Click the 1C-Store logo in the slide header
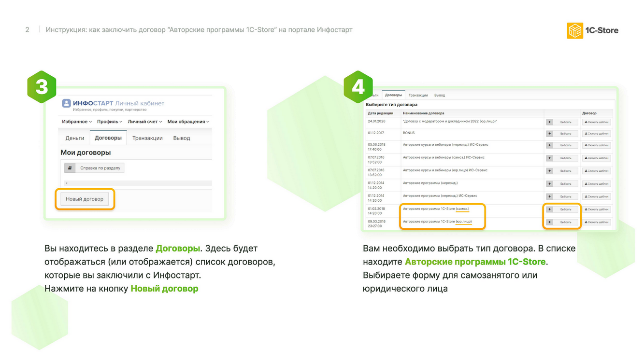 click(593, 30)
